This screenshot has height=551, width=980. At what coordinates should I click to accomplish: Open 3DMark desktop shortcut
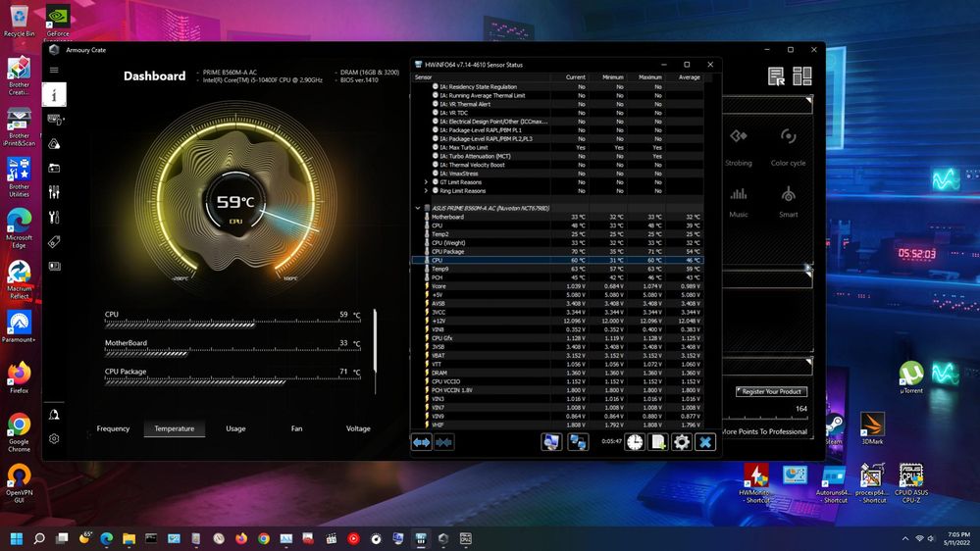pyautogui.click(x=872, y=427)
